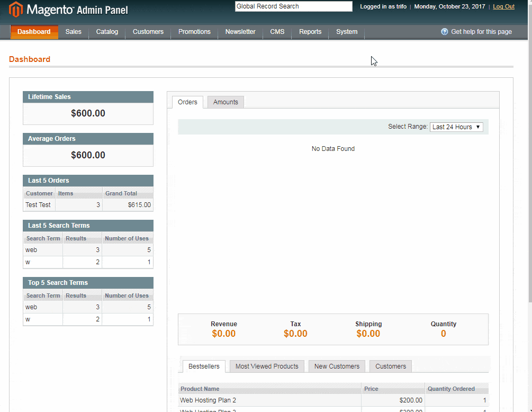Select the Bestsellers tab
This screenshot has height=412, width=532.
[x=204, y=366]
